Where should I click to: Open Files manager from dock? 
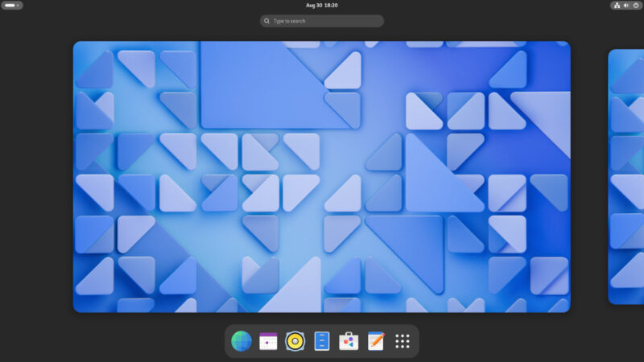[x=321, y=341]
